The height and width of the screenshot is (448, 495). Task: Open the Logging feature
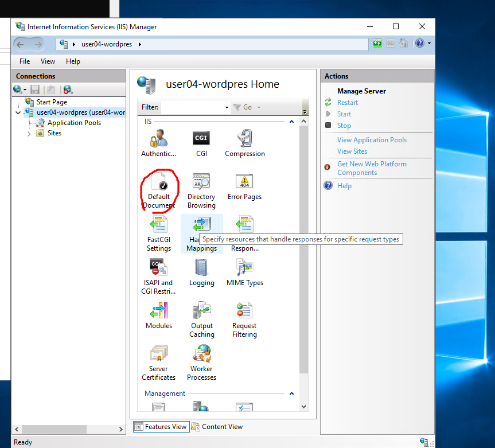tap(201, 272)
